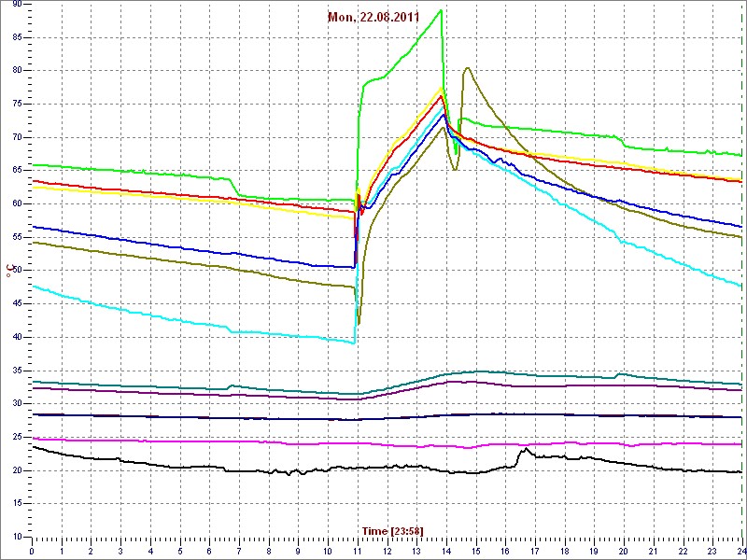Select hour 6 on the time axis
The width and height of the screenshot is (747, 560).
pyautogui.click(x=209, y=551)
